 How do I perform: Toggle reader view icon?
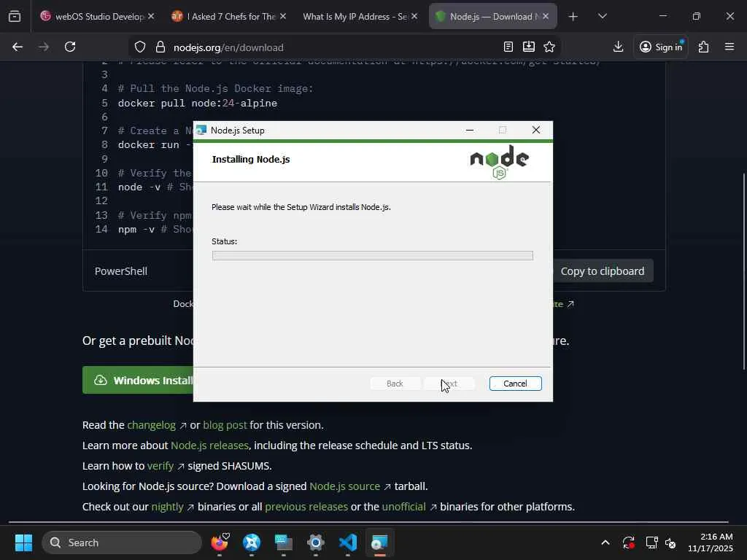[508, 47]
